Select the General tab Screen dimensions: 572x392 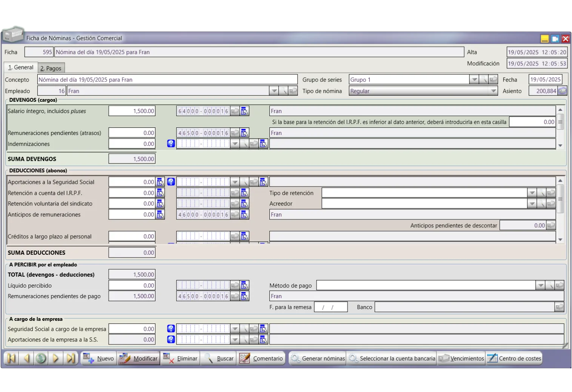pyautogui.click(x=21, y=67)
